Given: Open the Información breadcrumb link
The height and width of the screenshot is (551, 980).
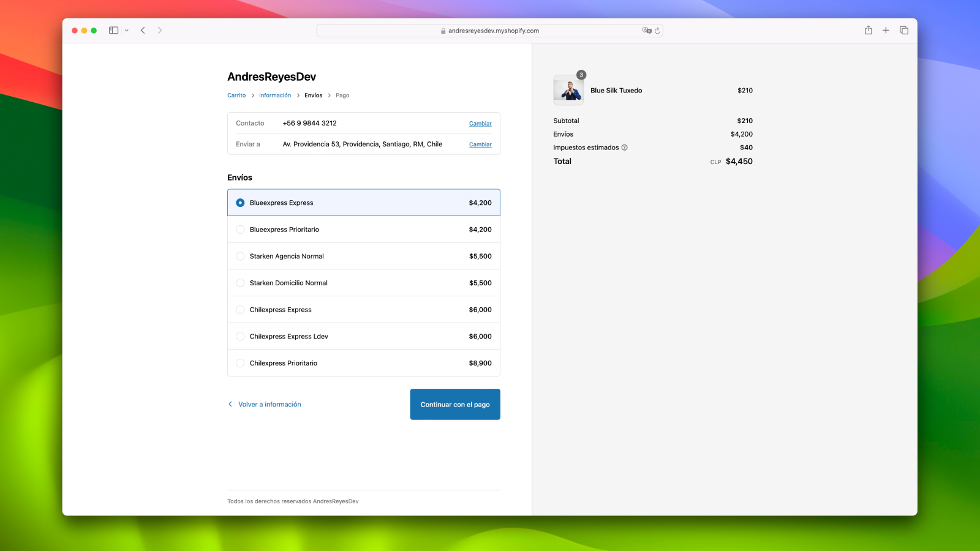Looking at the screenshot, I should (275, 96).
